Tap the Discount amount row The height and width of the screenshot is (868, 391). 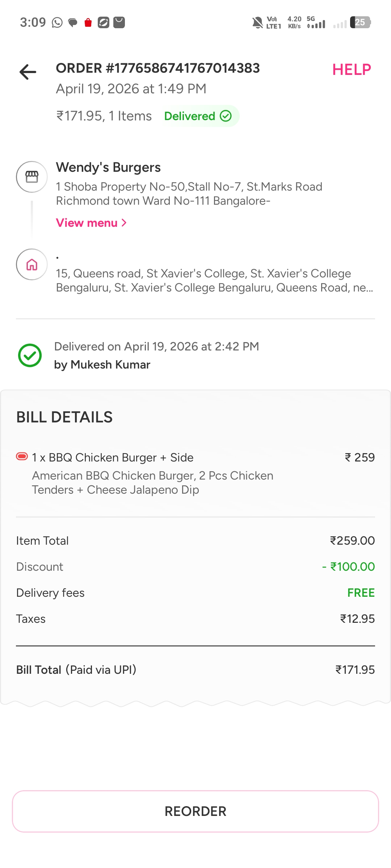[195, 567]
